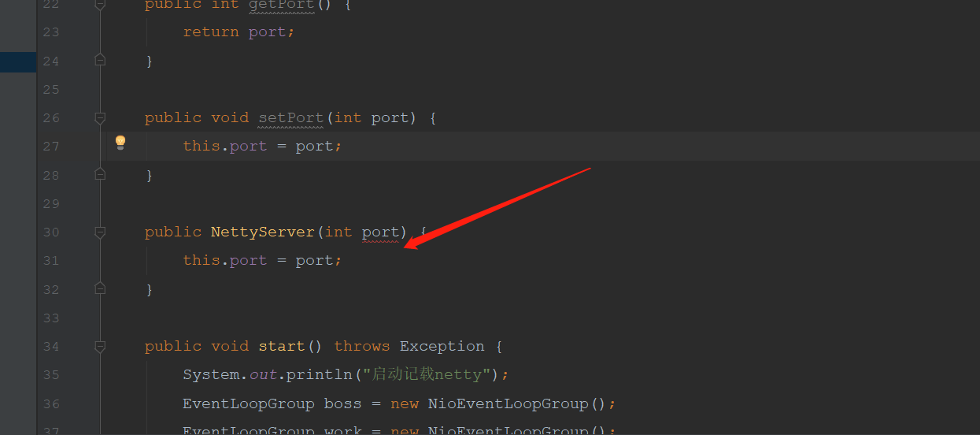Click line number 23 in the gutter

[51, 32]
